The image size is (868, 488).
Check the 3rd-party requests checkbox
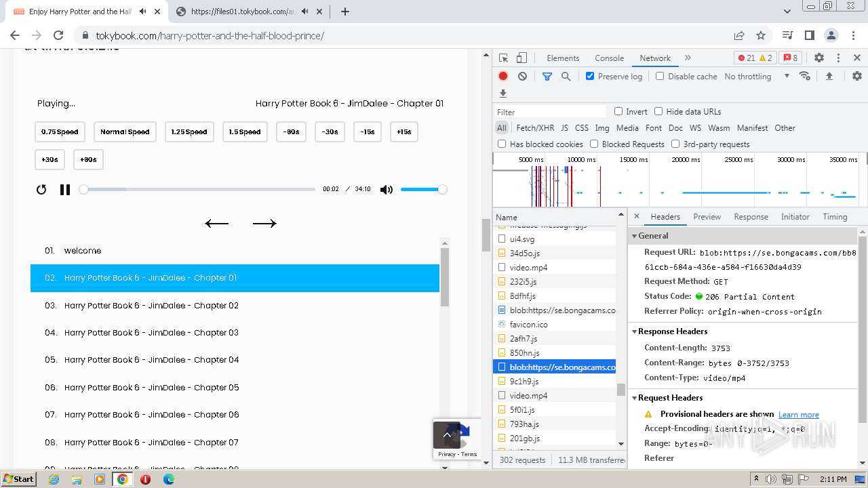coord(675,144)
